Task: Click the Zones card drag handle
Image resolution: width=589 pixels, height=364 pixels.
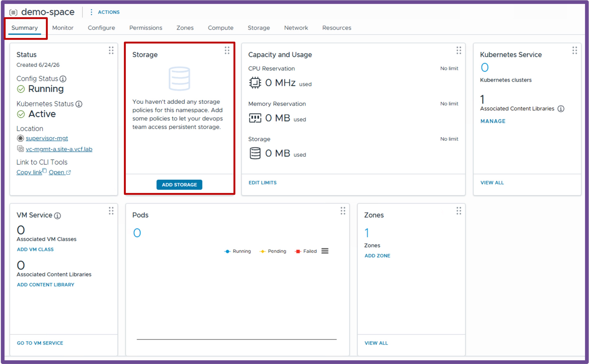Action: (x=459, y=211)
